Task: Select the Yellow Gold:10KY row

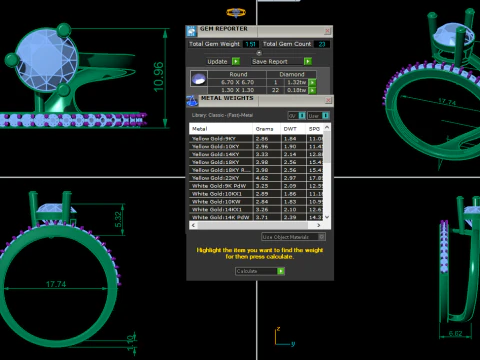Action: click(256, 146)
